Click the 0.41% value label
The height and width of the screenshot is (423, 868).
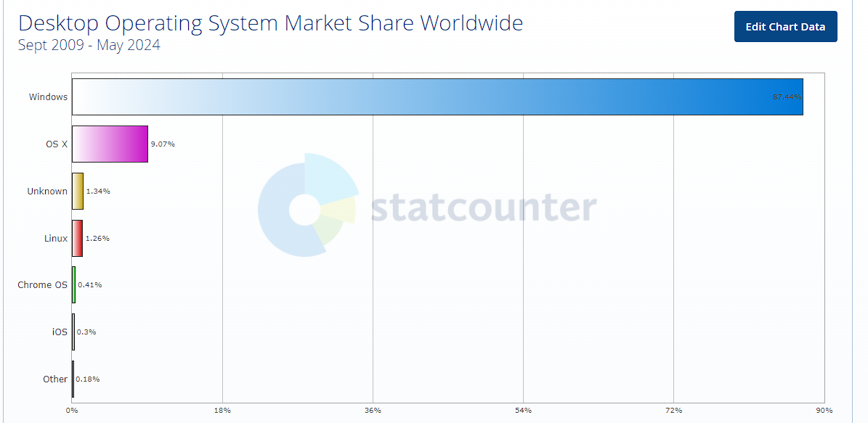[x=89, y=284]
